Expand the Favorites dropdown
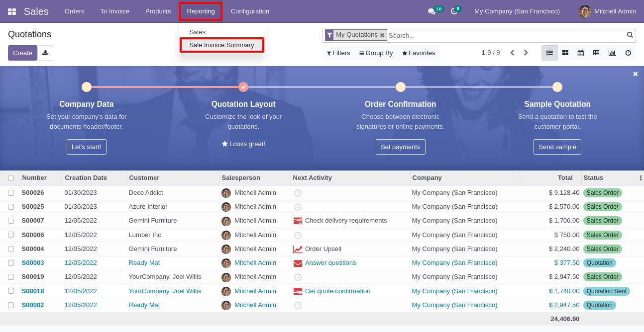 tap(419, 53)
